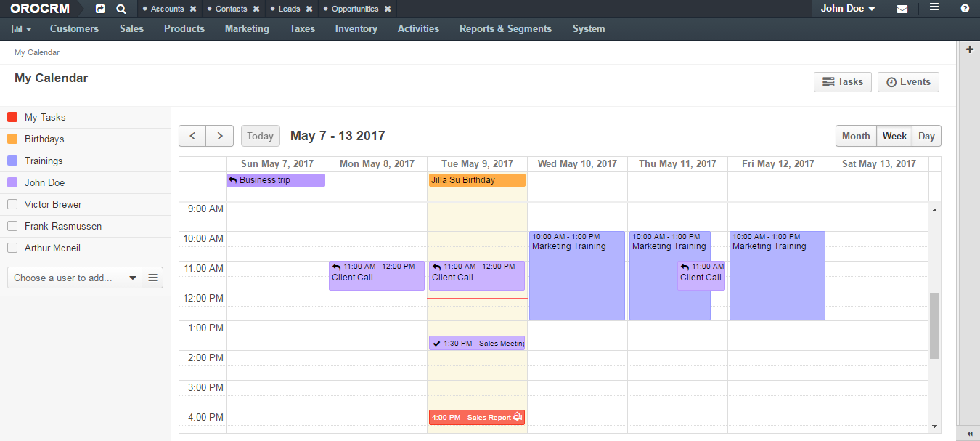Open the Accounts pinned tab
Viewport: 980px width, 441px height.
[167, 9]
